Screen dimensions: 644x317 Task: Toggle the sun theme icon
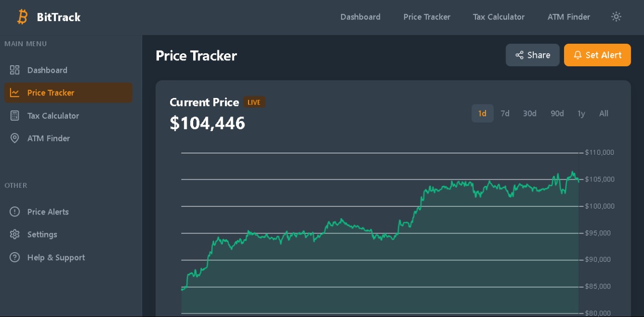click(x=616, y=17)
